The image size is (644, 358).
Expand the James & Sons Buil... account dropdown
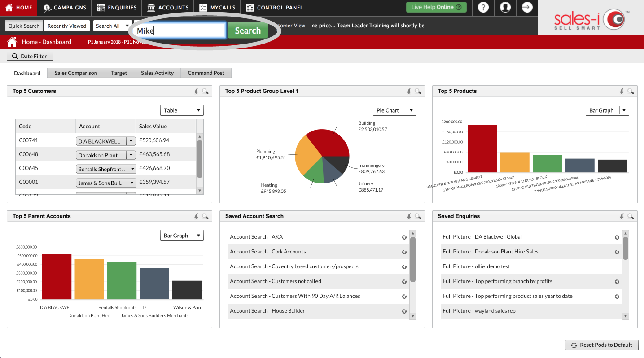click(132, 183)
